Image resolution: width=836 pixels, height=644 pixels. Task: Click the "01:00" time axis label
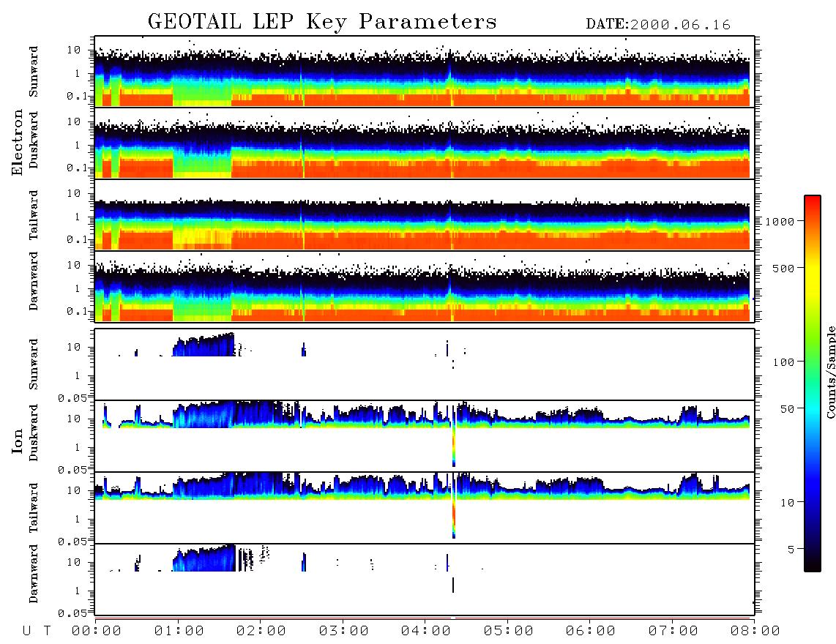pyautogui.click(x=179, y=632)
